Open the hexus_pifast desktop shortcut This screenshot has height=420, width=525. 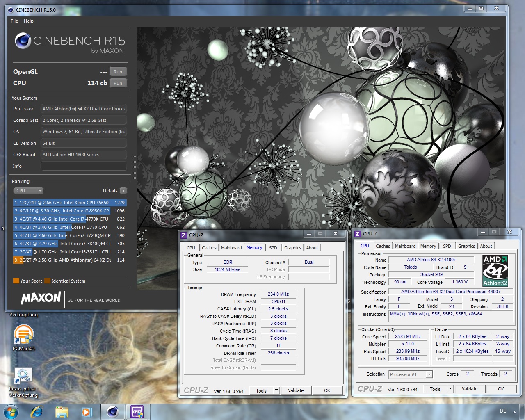tap(23, 382)
